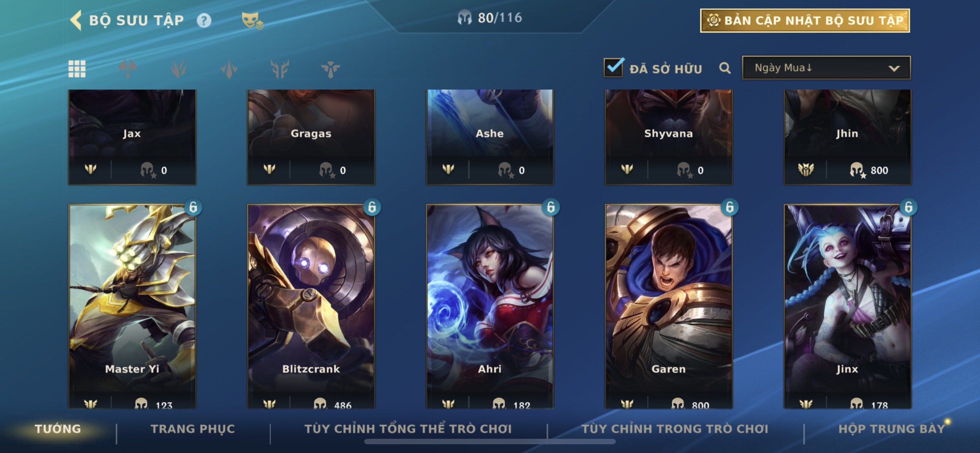This screenshot has height=453, width=980.
Task: Select the sixth role filter icon
Action: pos(330,69)
